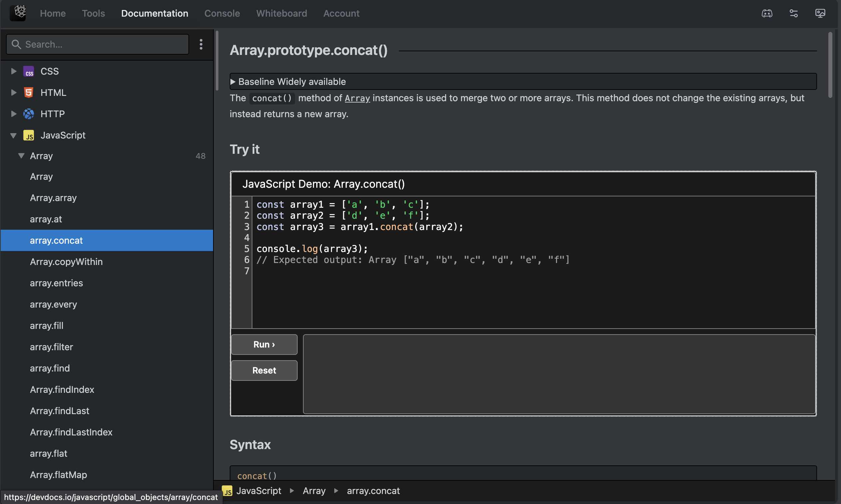The image size is (841, 504).
Task: Open array.filter entry
Action: pos(51,347)
